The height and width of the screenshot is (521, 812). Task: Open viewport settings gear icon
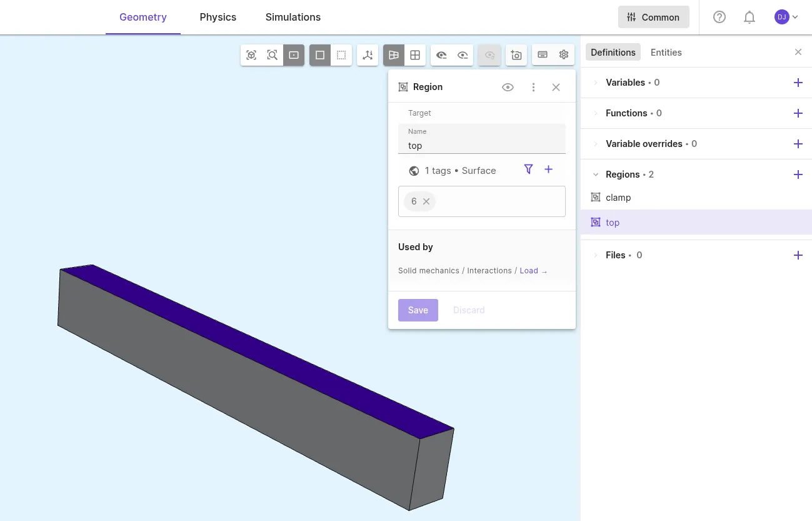click(564, 55)
